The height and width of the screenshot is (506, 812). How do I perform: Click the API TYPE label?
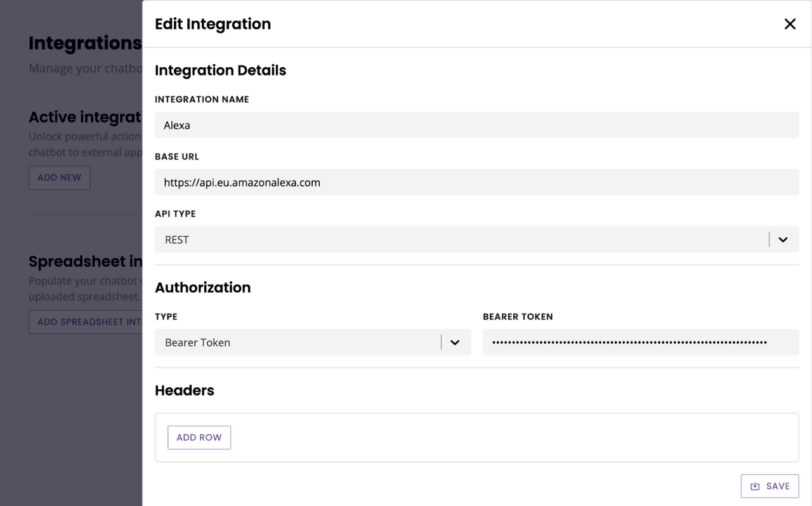pyautogui.click(x=175, y=214)
